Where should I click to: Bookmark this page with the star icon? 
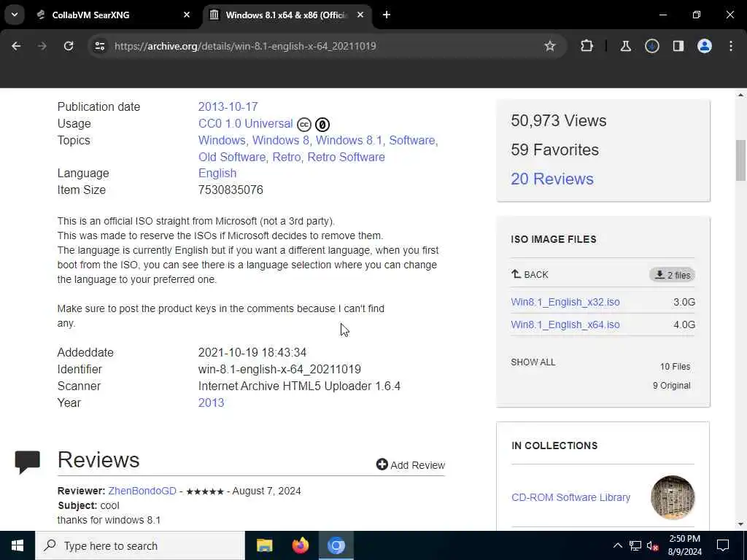(550, 46)
